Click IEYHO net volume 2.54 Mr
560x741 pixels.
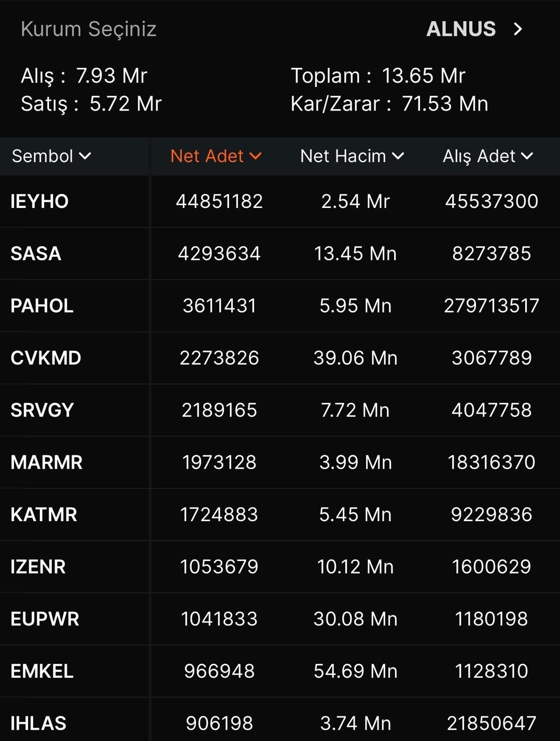tap(355, 201)
